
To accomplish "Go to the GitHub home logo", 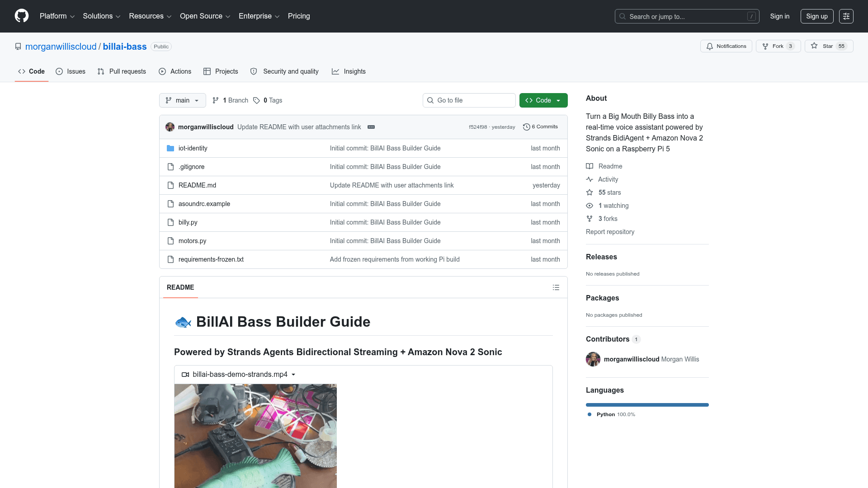I will coord(22,16).
